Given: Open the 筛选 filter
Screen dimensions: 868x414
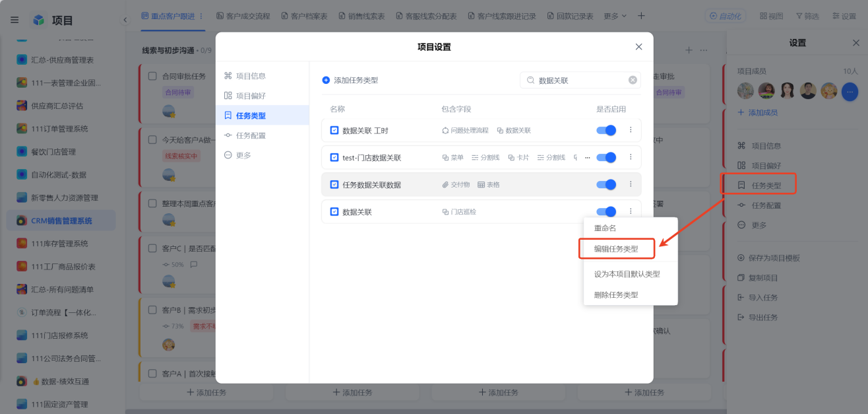Looking at the screenshot, I should tap(808, 16).
